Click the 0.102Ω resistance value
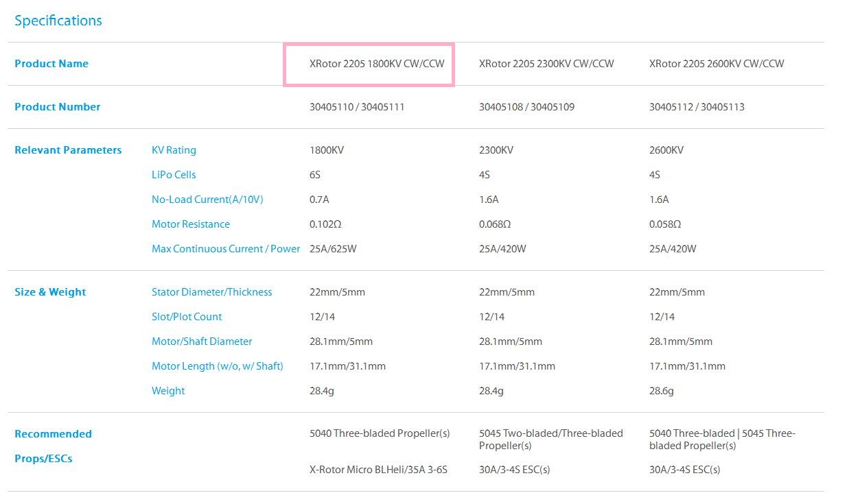The height and width of the screenshot is (504, 860). click(326, 224)
